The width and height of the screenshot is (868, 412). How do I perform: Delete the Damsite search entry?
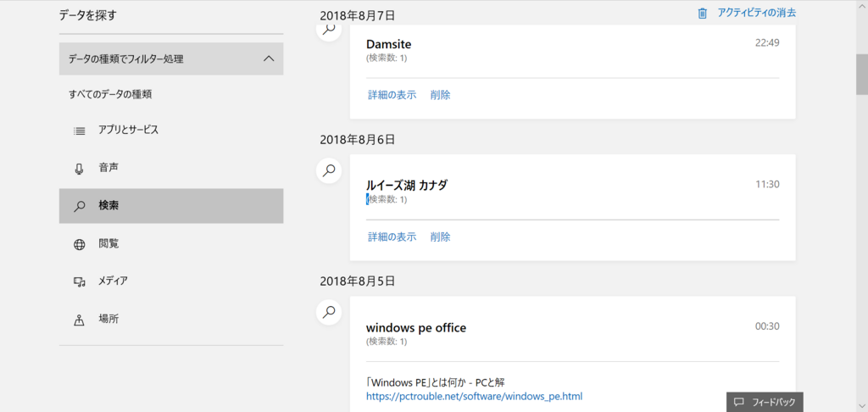click(441, 95)
